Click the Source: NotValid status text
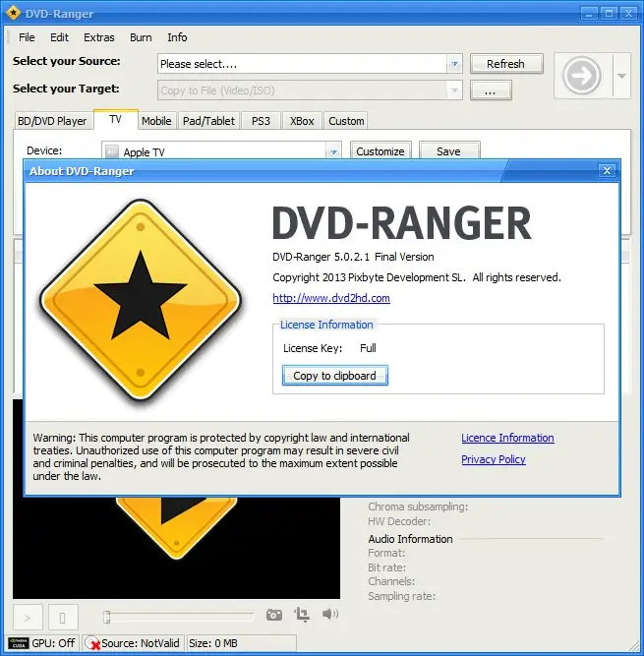644x656 pixels. tap(140, 643)
